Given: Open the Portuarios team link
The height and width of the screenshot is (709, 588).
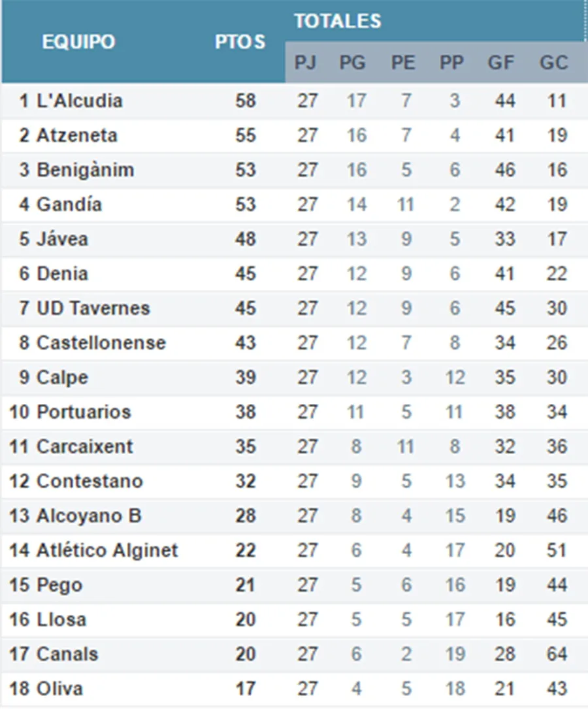Looking at the screenshot, I should click(84, 412).
